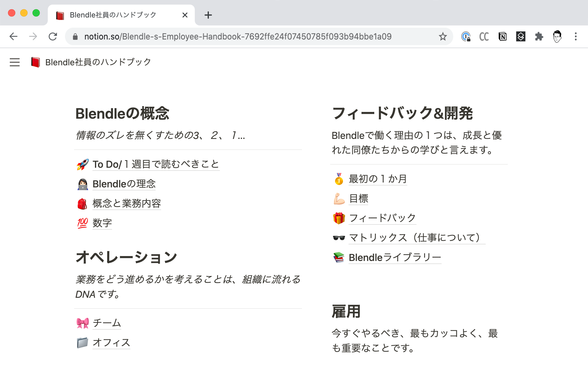Click the rocket emoji next to To Do

82,164
